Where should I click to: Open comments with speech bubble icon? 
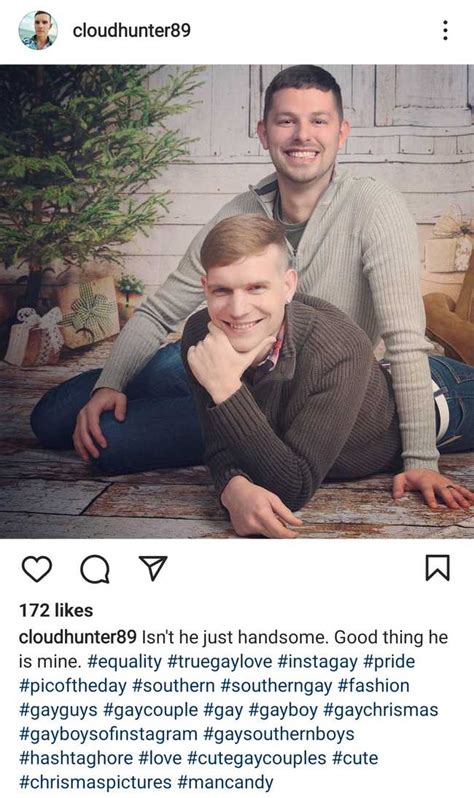95,569
